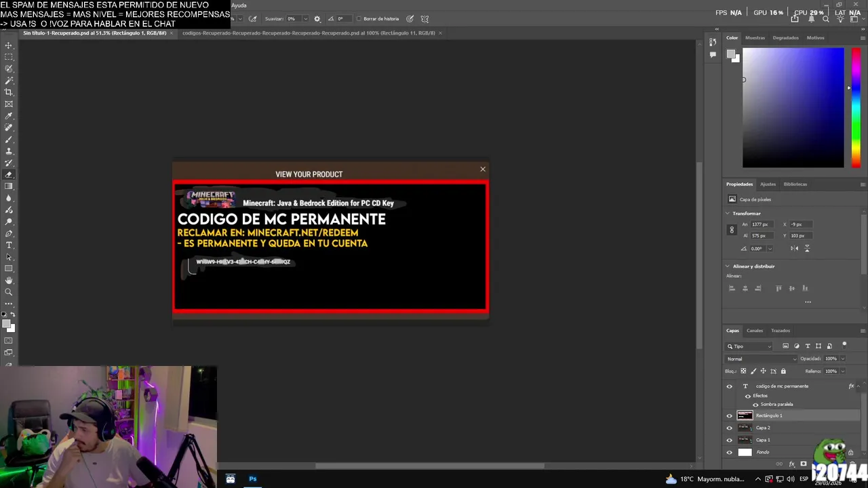Select the Magic Wand tool
Viewport: 868px width, 488px height.
9,81
